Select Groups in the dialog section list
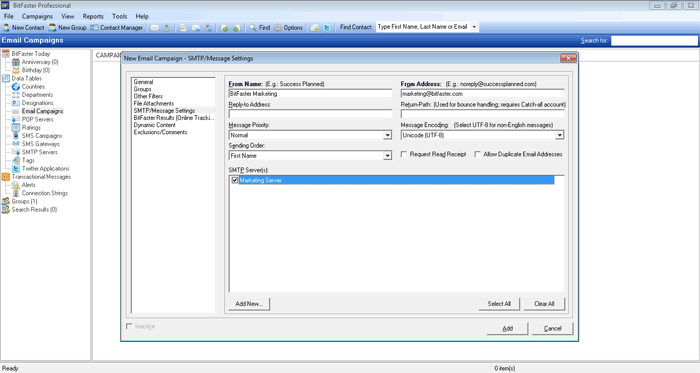This screenshot has width=700, height=373. point(142,89)
